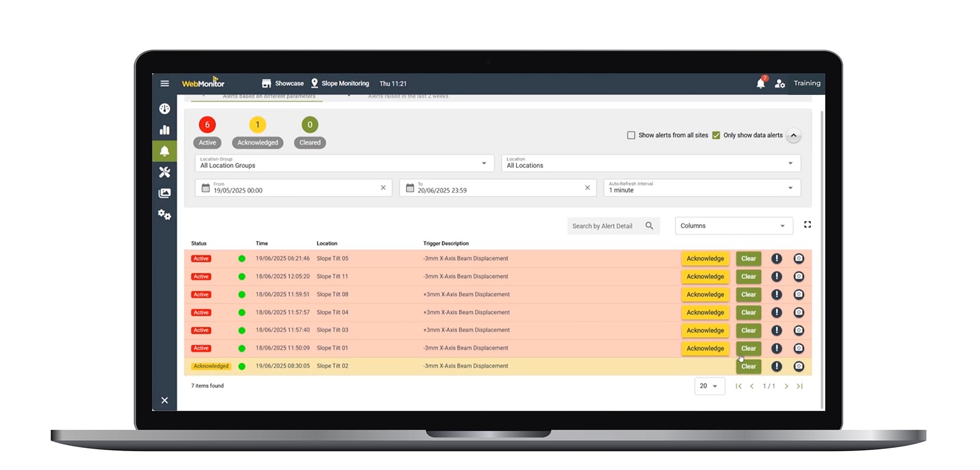
Task: Acknowledge the Slope Tilt 11 alert
Action: tap(705, 277)
